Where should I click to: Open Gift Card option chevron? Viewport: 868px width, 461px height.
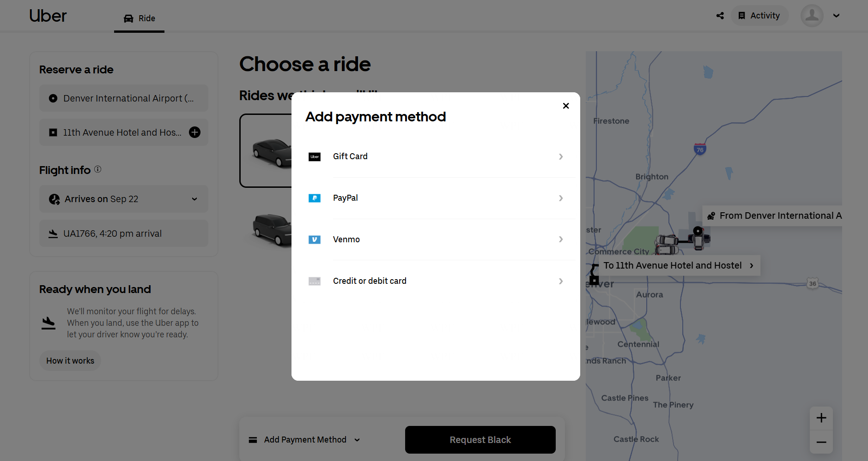point(561,157)
